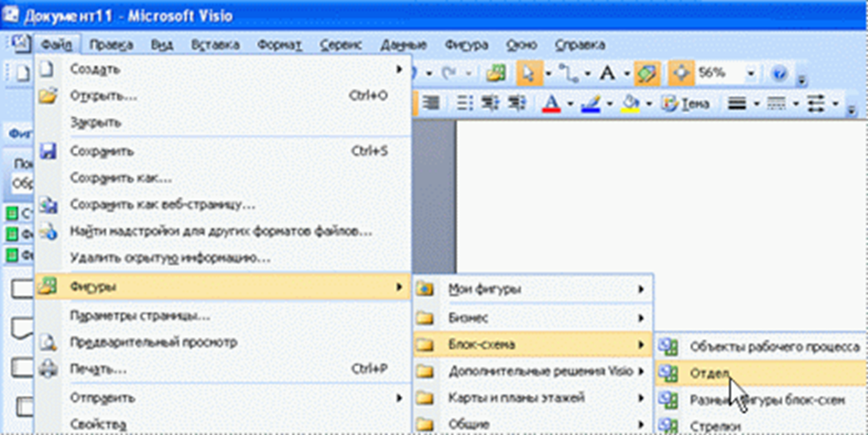Open line pattern dropdown arrow
868x435 pixels.
click(x=796, y=103)
